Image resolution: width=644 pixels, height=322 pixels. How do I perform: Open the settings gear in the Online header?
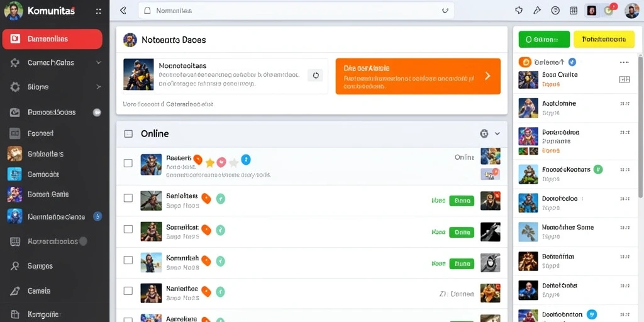coord(484,133)
